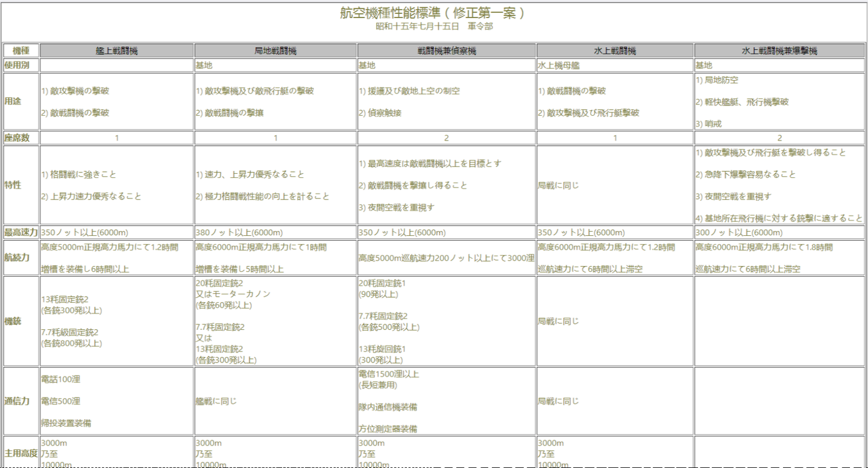Viewport: 868px width, 468px height.
Task: Click the text 方位測定器装備
Action: (x=388, y=429)
